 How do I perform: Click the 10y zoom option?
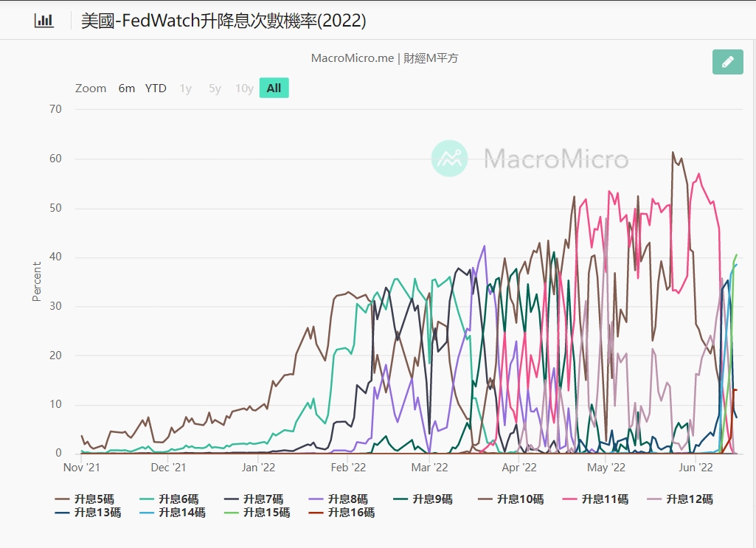244,89
